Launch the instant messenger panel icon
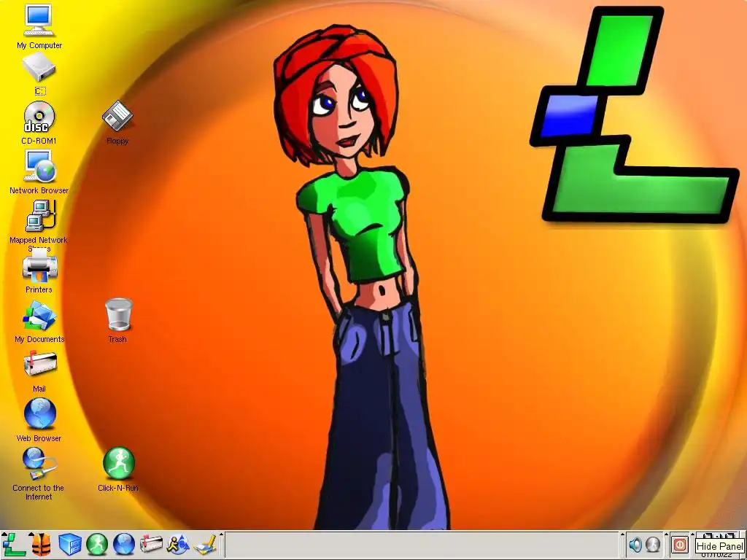The height and width of the screenshot is (560, 747). pyautogui.click(x=178, y=545)
